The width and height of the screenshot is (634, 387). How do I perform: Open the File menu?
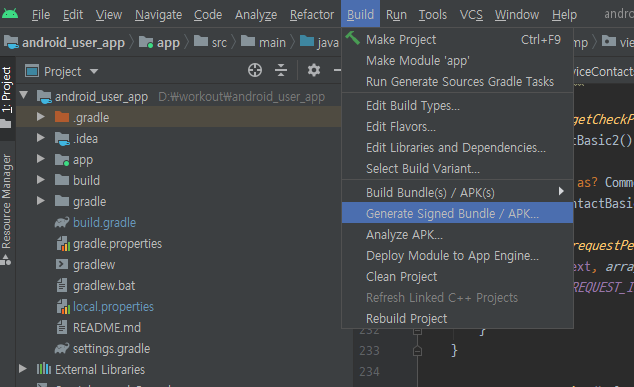(41, 15)
